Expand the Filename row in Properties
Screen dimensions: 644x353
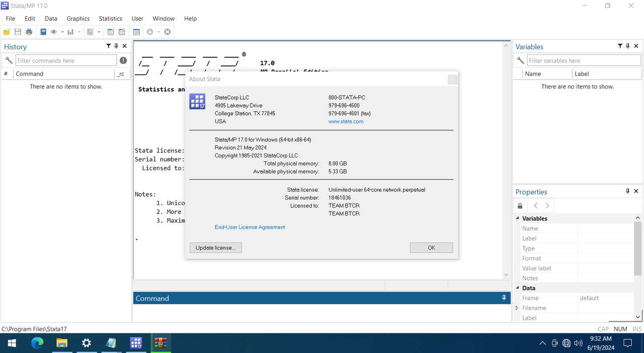(517, 308)
